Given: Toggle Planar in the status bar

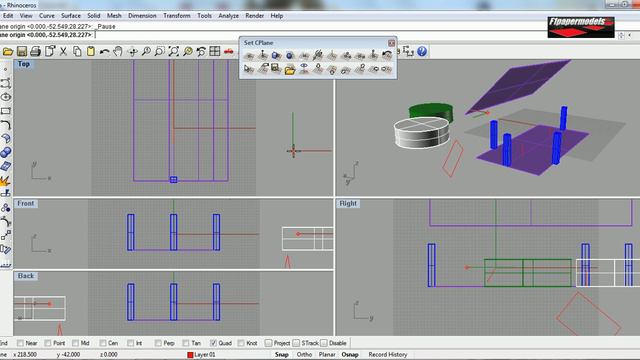Looking at the screenshot, I should click(327, 355).
